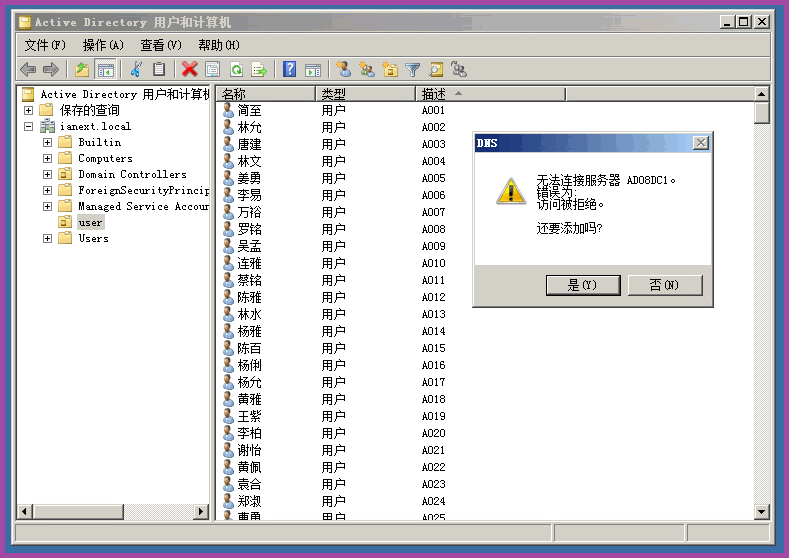Open the 查看(V) menu

tap(161, 45)
